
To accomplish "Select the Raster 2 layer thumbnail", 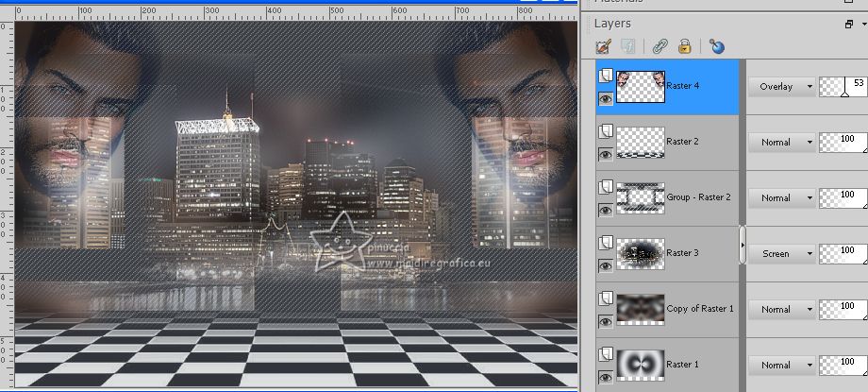I will pyautogui.click(x=641, y=143).
